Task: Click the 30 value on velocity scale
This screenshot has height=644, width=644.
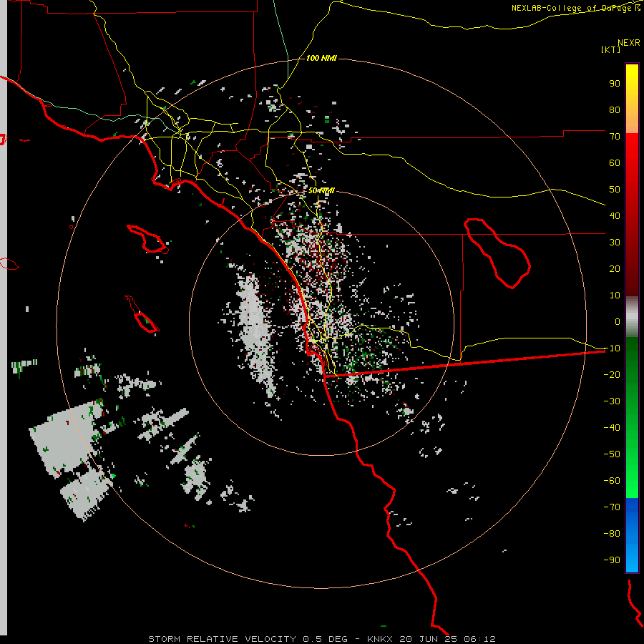Action: pos(615,243)
